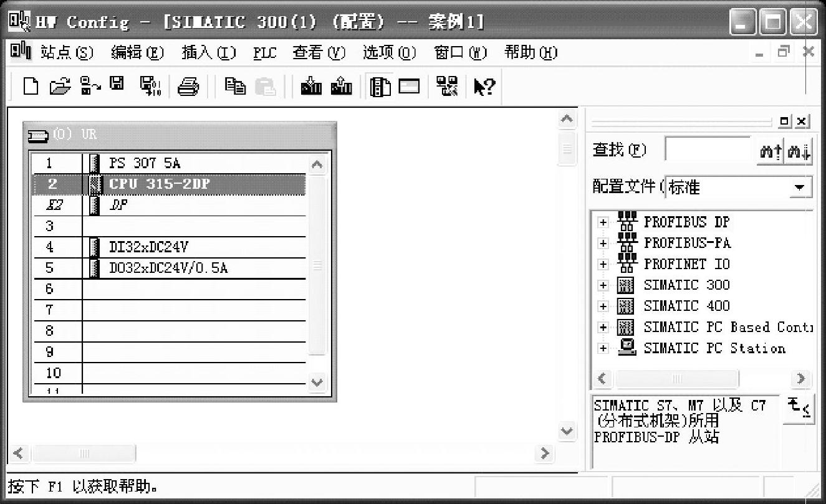
Task: Click the PROFIBUS DP network icon
Action: point(627,222)
